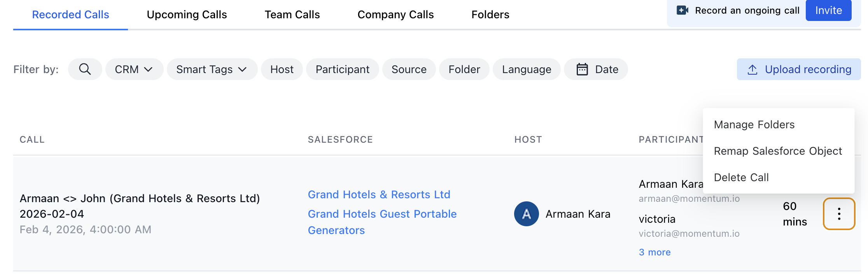Image resolution: width=868 pixels, height=276 pixels.
Task: Open Grand Hotels & Resorts Ltd link
Action: [x=379, y=194]
